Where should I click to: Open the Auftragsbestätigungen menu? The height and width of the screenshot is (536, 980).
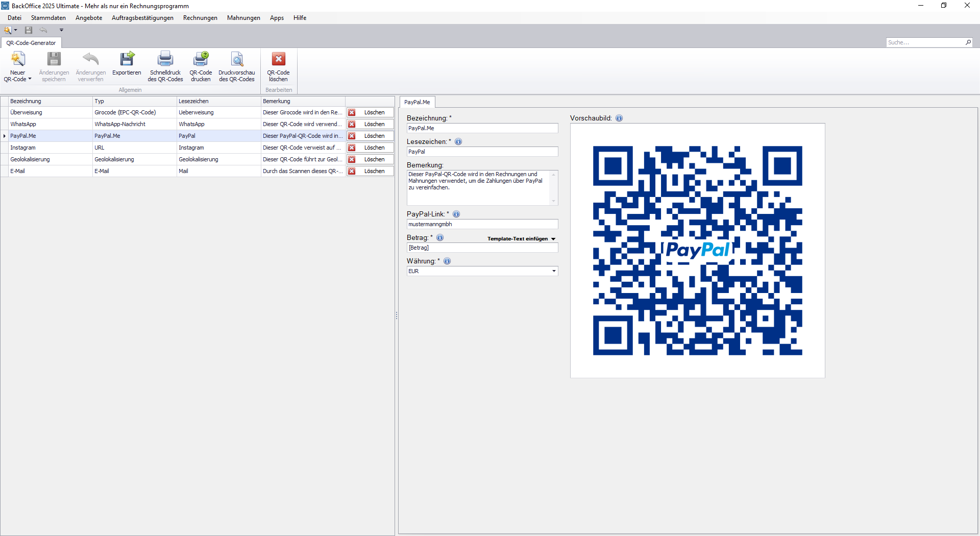point(142,18)
